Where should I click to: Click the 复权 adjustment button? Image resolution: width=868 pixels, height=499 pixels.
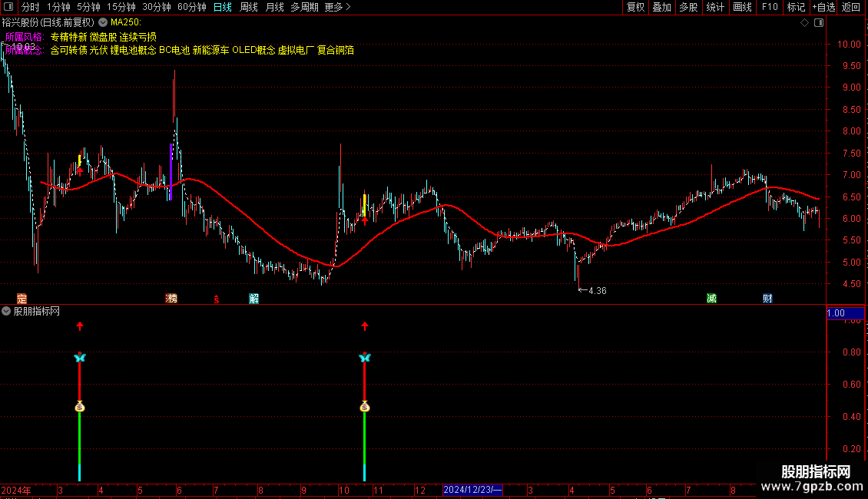click(x=635, y=7)
